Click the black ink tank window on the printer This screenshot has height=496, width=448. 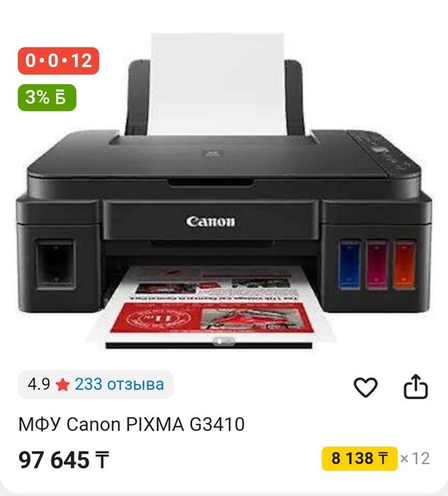pyautogui.click(x=55, y=265)
